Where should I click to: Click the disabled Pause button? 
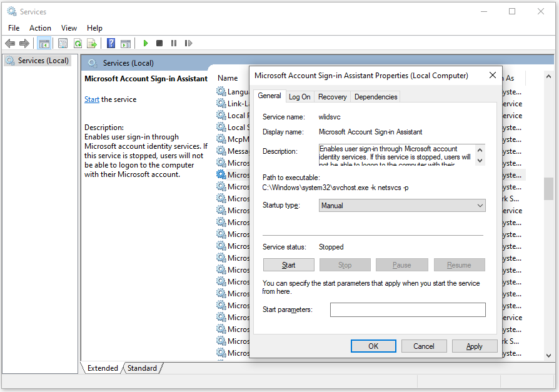pos(402,265)
